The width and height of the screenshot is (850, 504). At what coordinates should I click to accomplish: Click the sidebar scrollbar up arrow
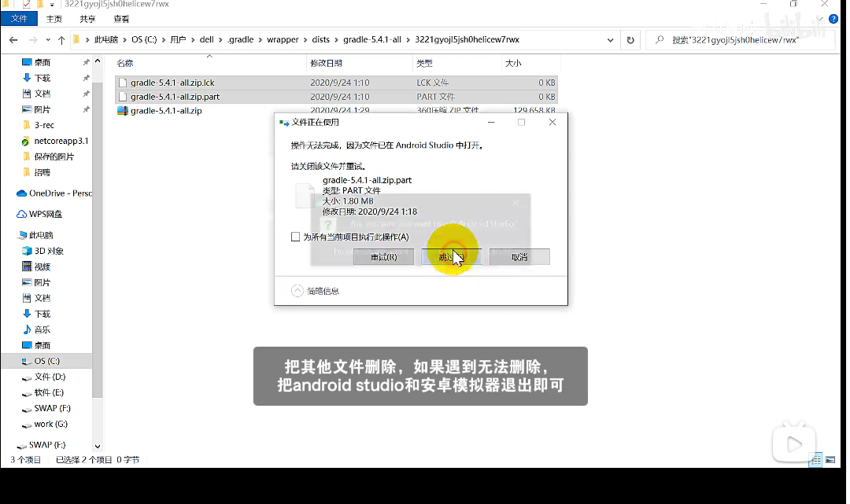tap(98, 61)
